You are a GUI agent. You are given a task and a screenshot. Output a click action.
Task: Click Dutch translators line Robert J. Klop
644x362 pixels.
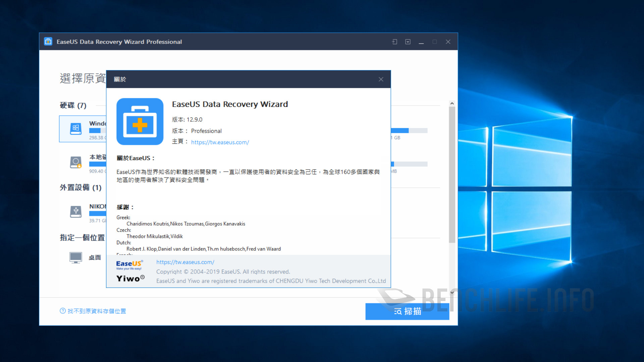tap(204, 249)
